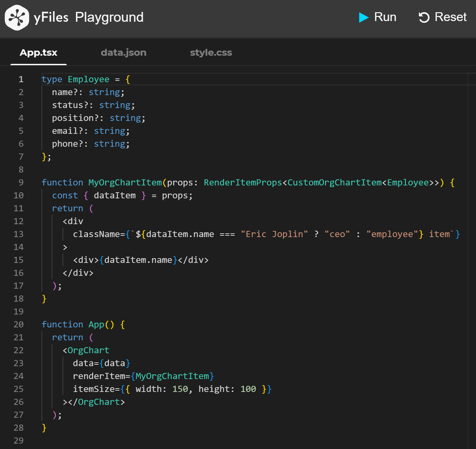476x449 pixels.
Task: Click the opening <OrgChart tag
Action: (86, 351)
